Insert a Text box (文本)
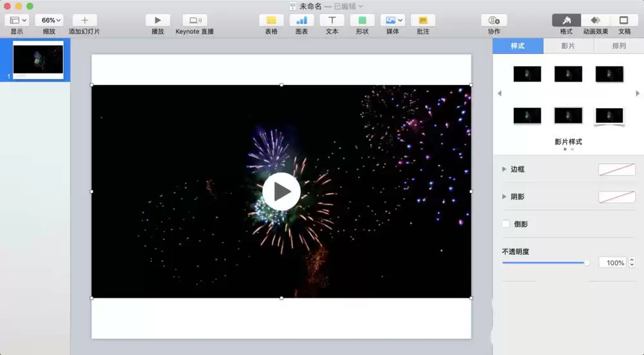 click(332, 20)
